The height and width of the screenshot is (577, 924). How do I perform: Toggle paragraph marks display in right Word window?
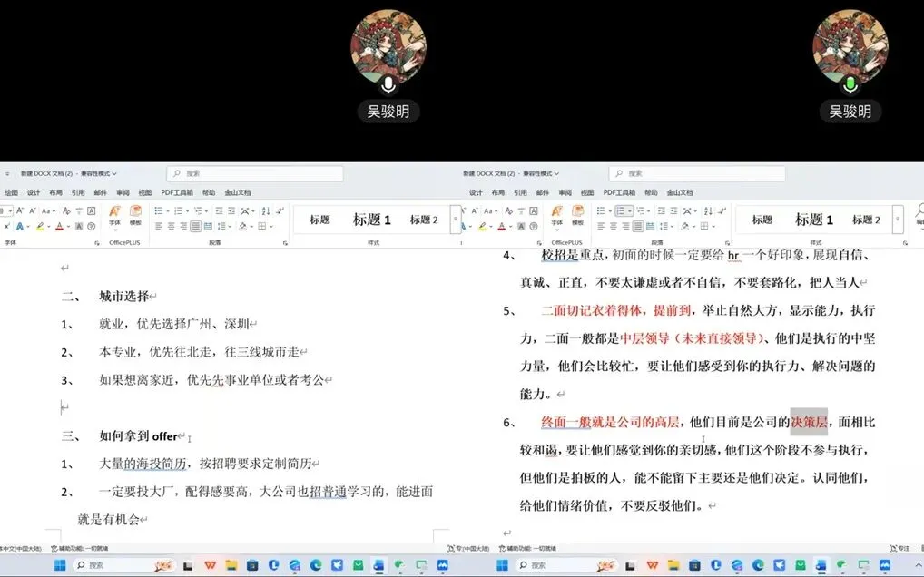tap(722, 210)
